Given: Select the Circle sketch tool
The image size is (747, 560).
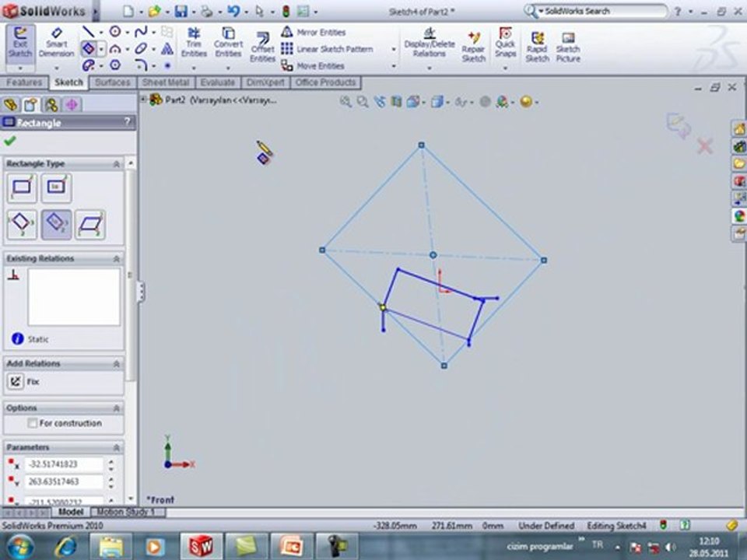Looking at the screenshot, I should click(115, 32).
